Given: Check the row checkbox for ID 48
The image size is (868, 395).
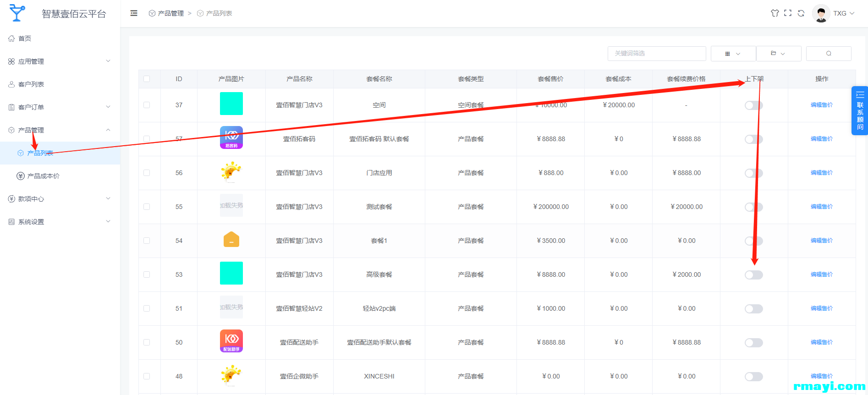Looking at the screenshot, I should [147, 376].
